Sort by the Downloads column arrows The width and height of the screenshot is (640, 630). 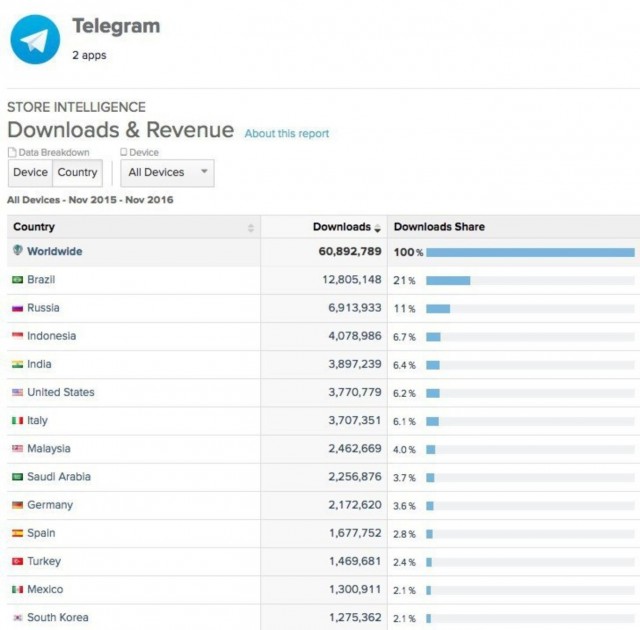click(x=378, y=228)
